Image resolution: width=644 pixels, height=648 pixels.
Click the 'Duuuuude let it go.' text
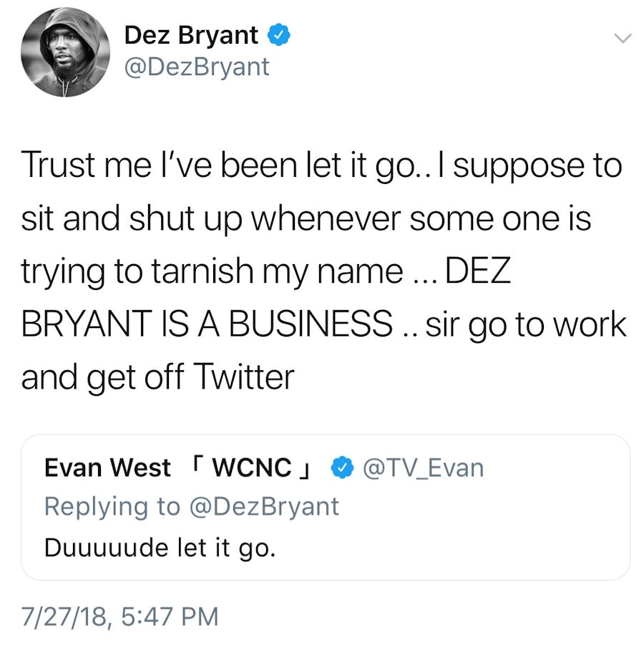pyautogui.click(x=160, y=547)
